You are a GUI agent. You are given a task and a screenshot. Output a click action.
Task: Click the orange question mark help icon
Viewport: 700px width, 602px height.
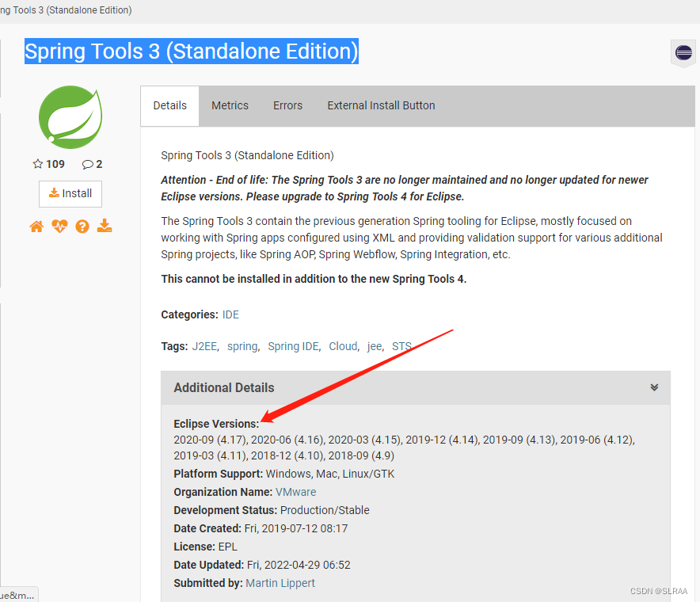(82, 227)
